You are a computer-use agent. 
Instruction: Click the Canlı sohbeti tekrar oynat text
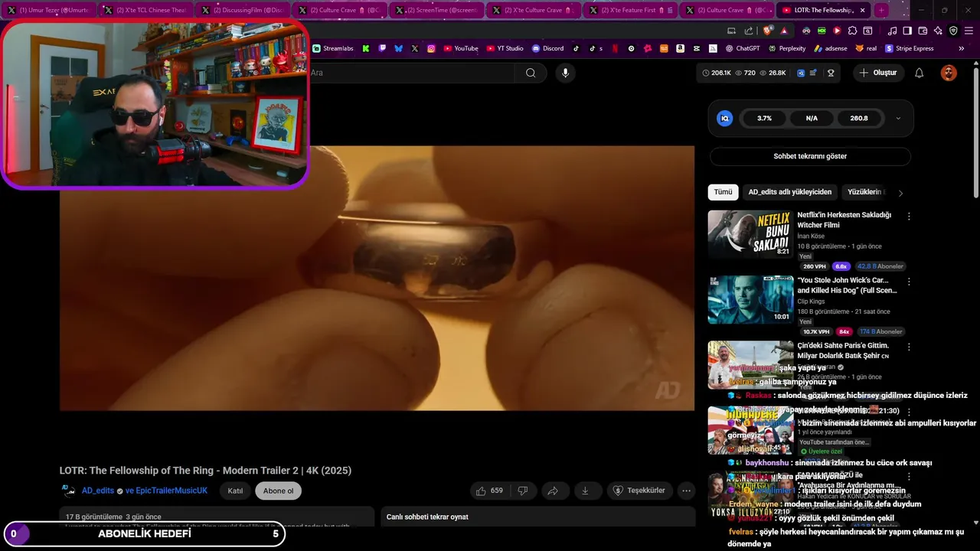click(427, 517)
